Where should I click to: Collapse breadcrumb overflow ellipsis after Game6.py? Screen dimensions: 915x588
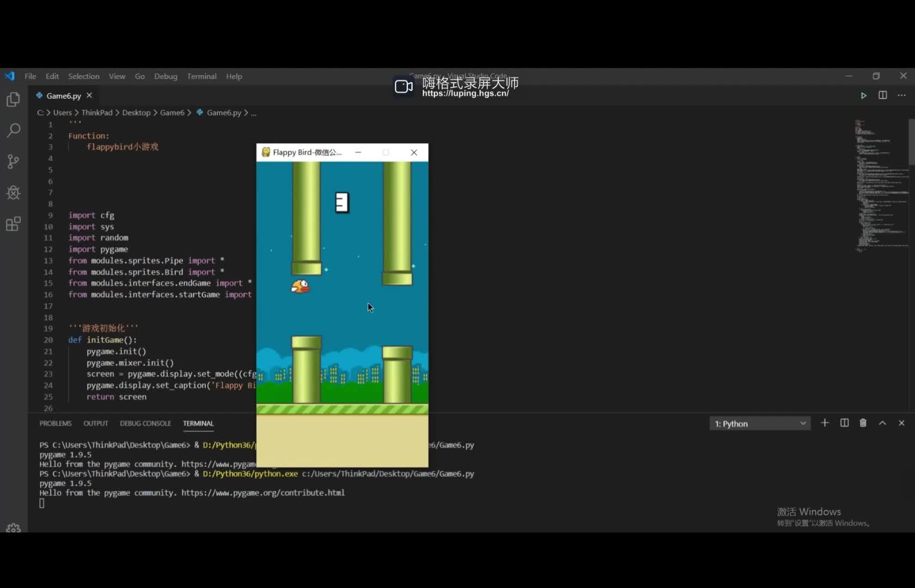(x=254, y=113)
